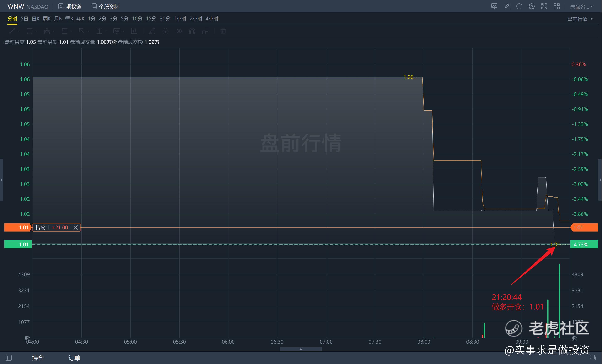Image resolution: width=602 pixels, height=364 pixels.
Task: Switch to the 分时 intraday tab
Action: [x=12, y=19]
